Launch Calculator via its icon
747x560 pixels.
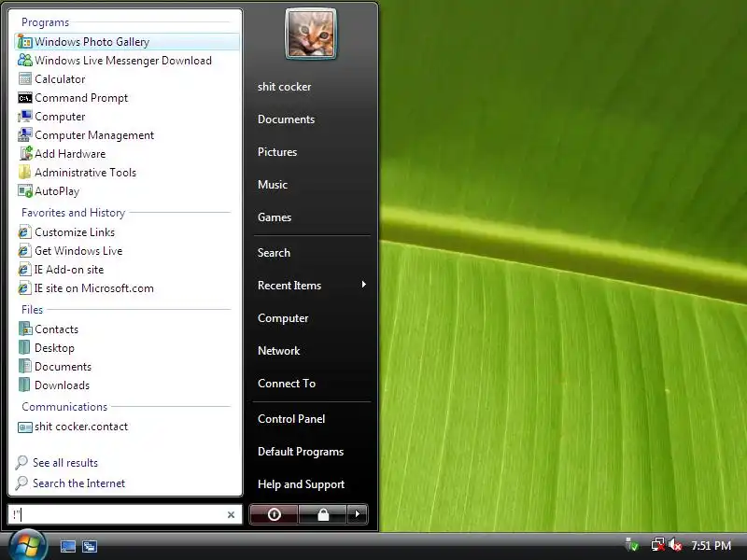[24, 79]
